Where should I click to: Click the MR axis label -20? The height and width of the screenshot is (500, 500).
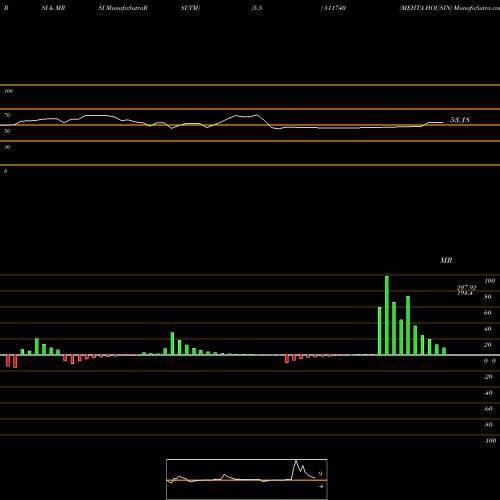[488, 377]
